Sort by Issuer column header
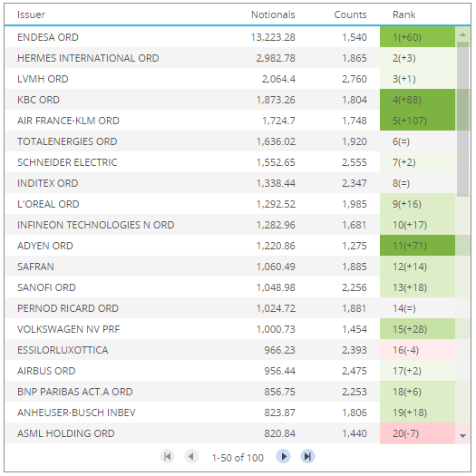The height and width of the screenshot is (476, 476). (31, 15)
